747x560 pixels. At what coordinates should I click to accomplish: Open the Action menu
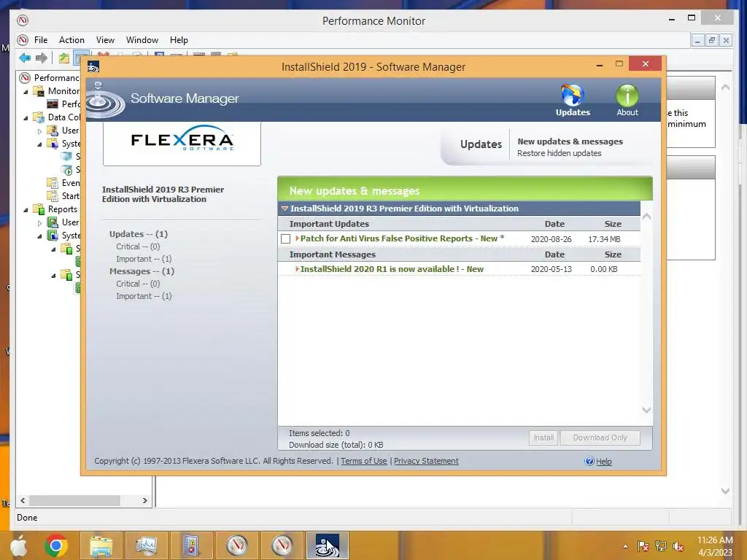pos(71,40)
